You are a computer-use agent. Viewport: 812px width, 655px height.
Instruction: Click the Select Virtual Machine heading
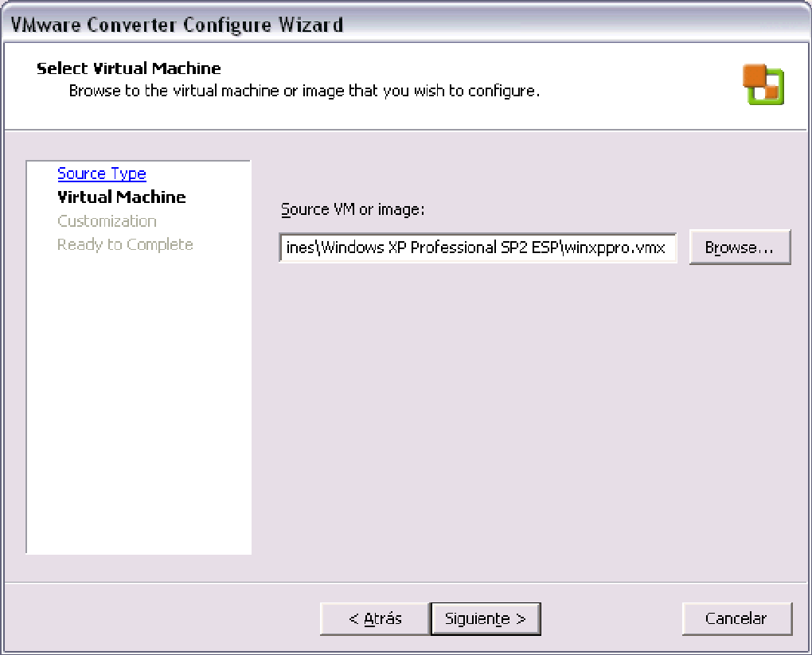pyautogui.click(x=128, y=68)
